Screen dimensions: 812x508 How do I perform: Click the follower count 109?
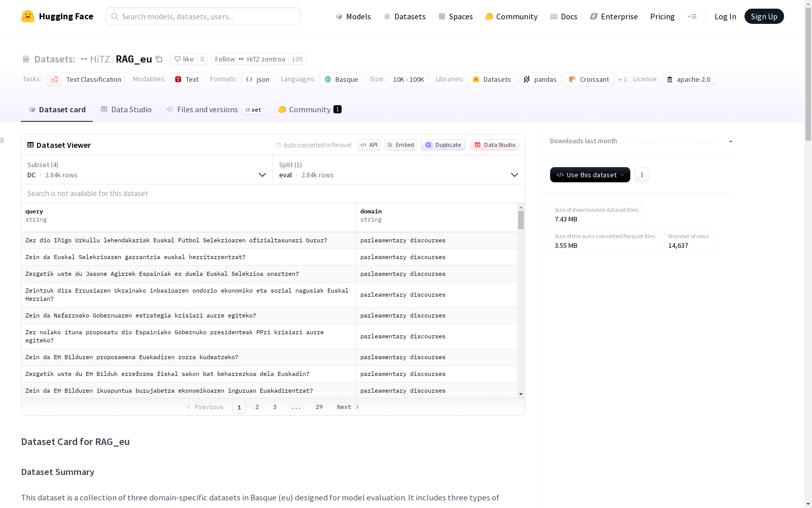pyautogui.click(x=297, y=59)
